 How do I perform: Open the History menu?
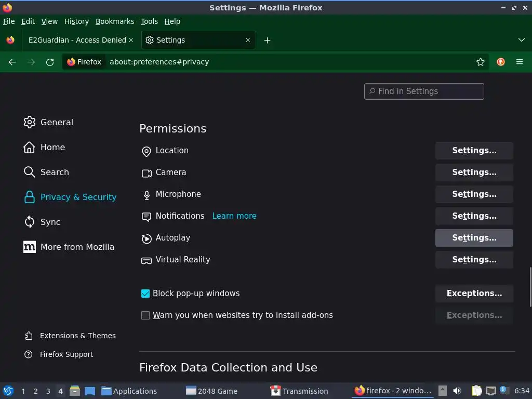click(x=77, y=21)
